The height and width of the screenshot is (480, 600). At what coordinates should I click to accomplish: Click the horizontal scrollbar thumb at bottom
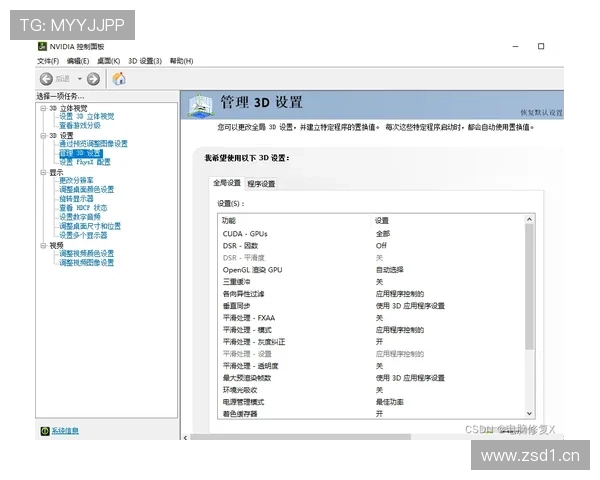[301, 437]
